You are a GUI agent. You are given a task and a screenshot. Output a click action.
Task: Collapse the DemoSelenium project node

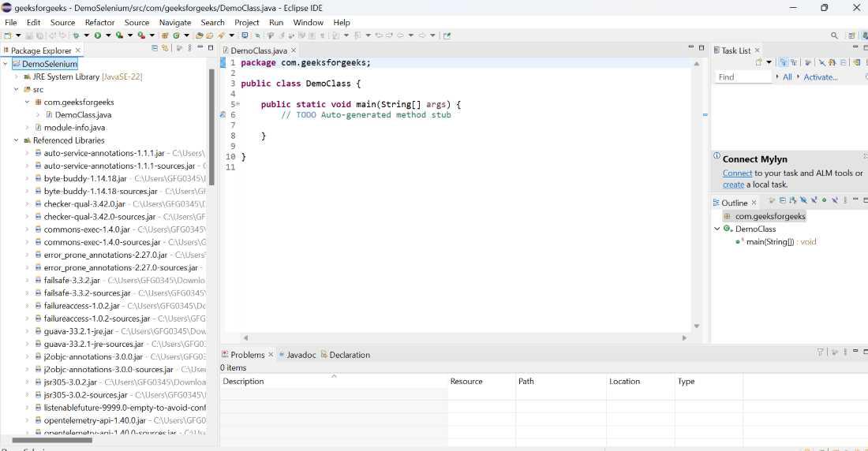click(6, 64)
